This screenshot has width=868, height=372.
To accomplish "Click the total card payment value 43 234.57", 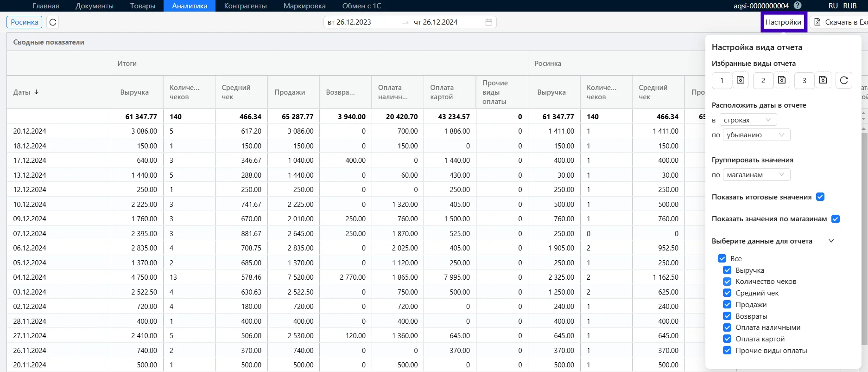I will (x=454, y=116).
